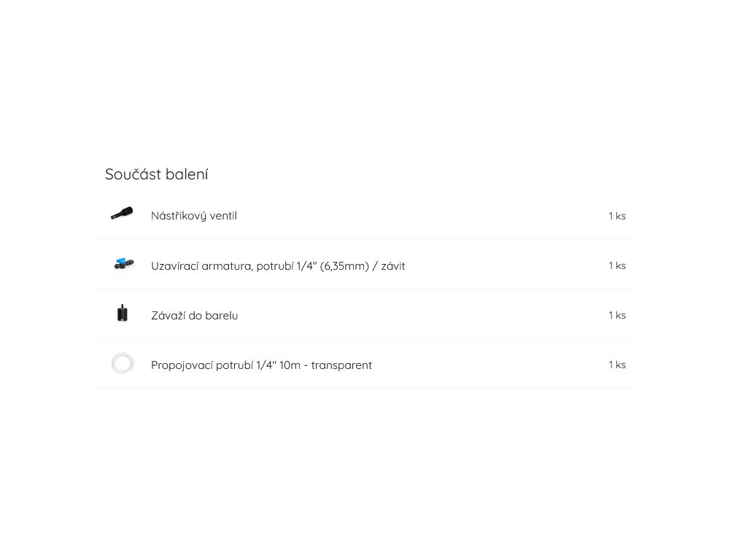Click the word balení in the heading
This screenshot has height=560, width=747.
187,174
